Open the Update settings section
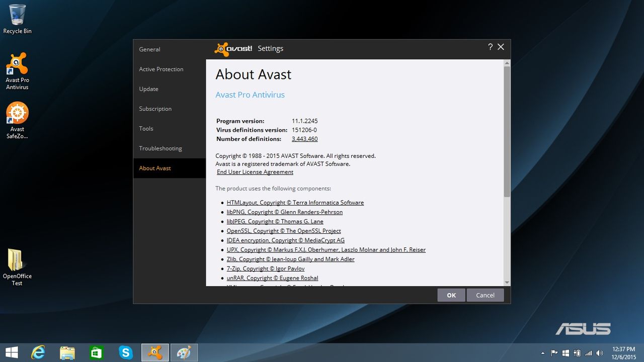Image resolution: width=644 pixels, height=362 pixels. [x=170, y=89]
